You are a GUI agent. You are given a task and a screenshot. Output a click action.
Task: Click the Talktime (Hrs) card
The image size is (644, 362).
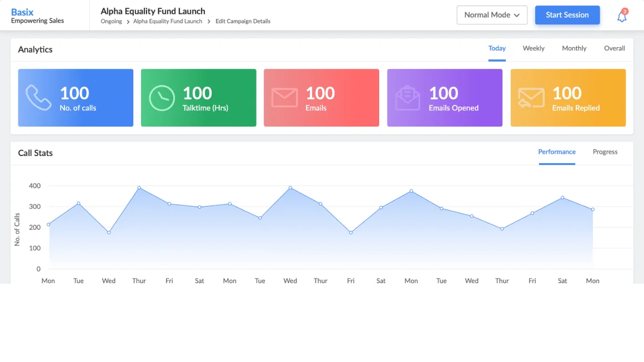pos(198,98)
